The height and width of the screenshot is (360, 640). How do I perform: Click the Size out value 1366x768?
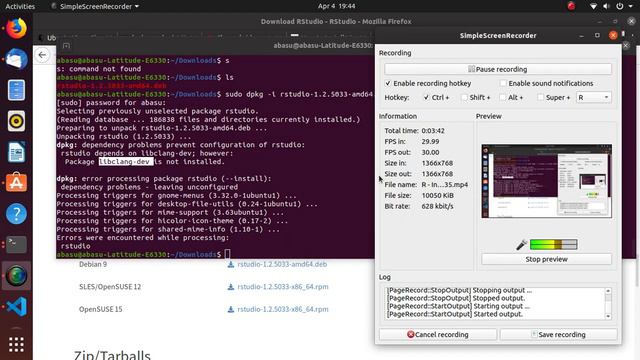[437, 174]
